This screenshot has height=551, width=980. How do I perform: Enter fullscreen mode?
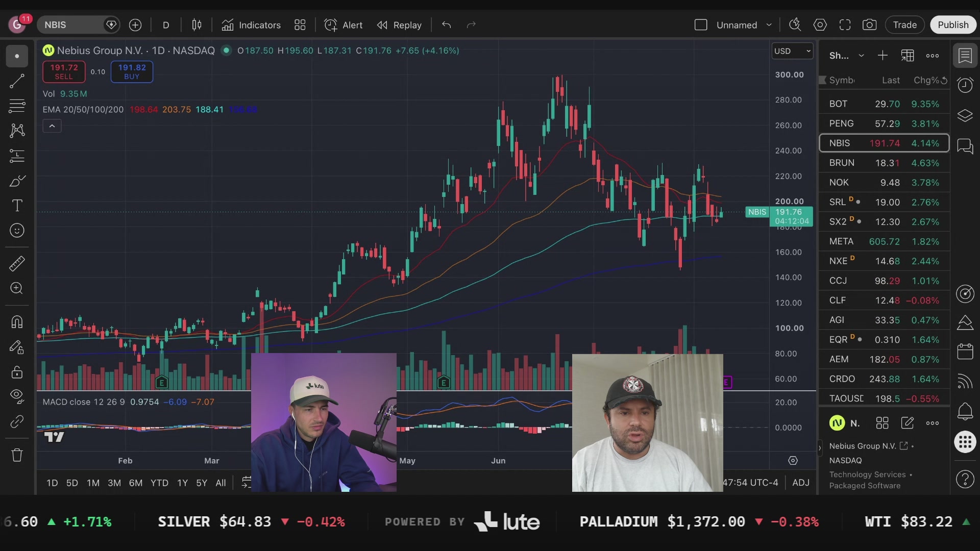coord(845,25)
